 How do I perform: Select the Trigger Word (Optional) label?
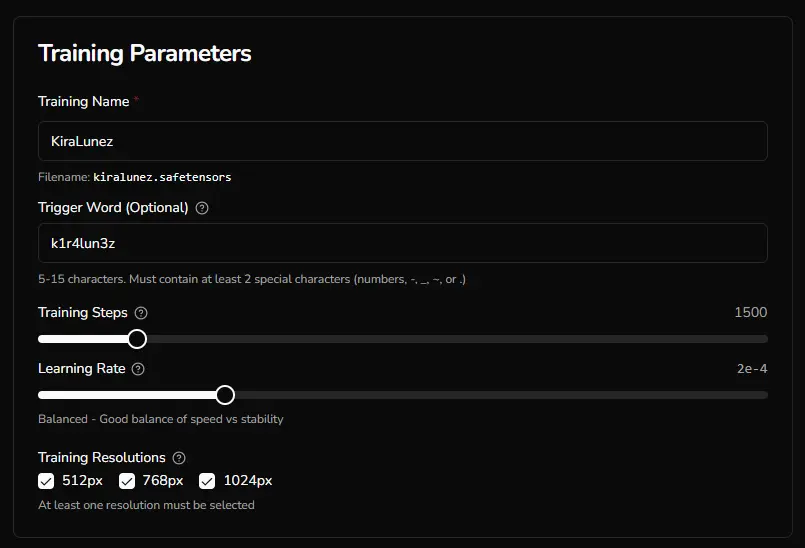pos(113,207)
